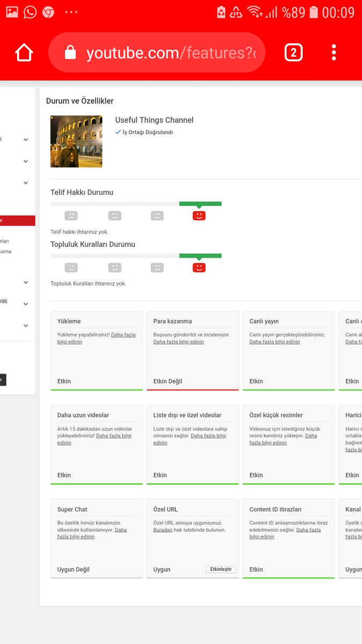Open 'Daha fazla bilgi edinin' link in Yükleme card
Screen dimensions: 362x644
click(97, 338)
